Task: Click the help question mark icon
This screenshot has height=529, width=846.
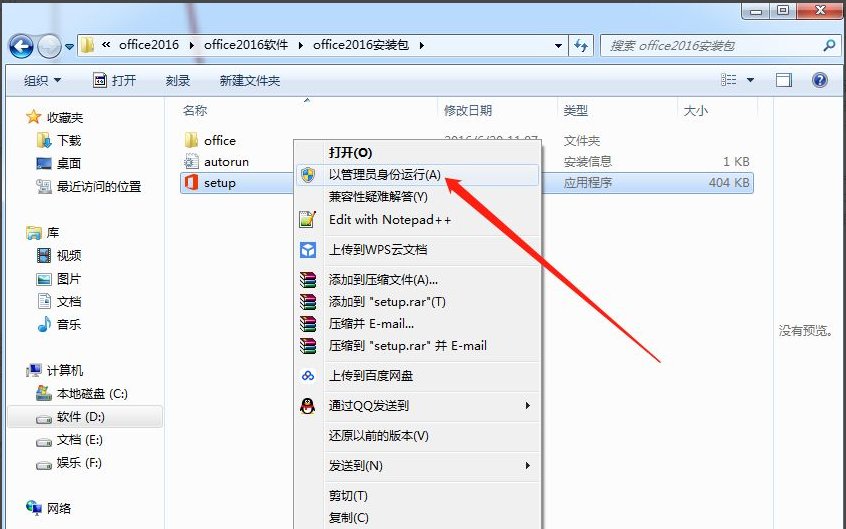Action: tap(820, 80)
